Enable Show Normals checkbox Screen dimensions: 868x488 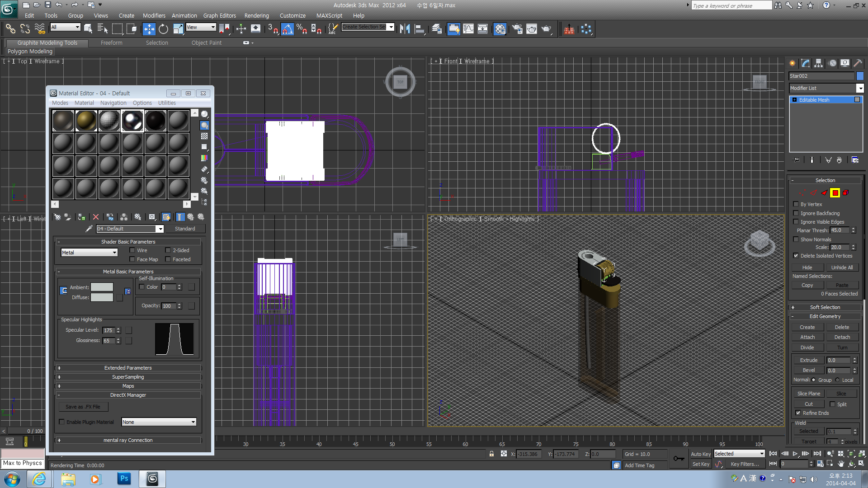[796, 239]
